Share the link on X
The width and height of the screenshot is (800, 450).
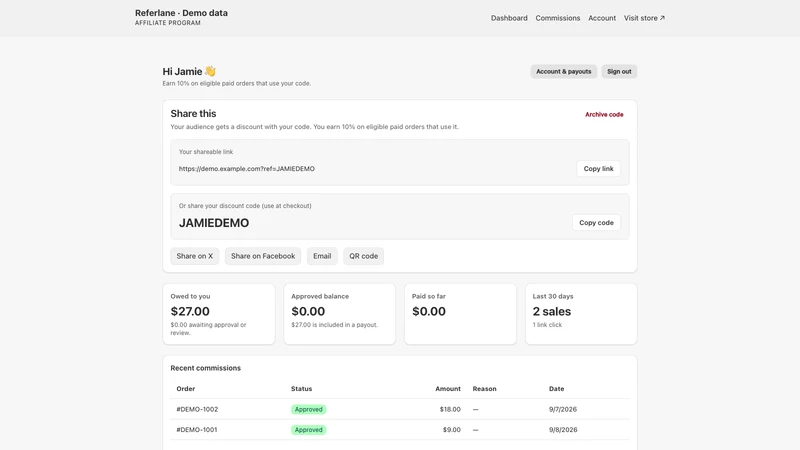coord(194,256)
